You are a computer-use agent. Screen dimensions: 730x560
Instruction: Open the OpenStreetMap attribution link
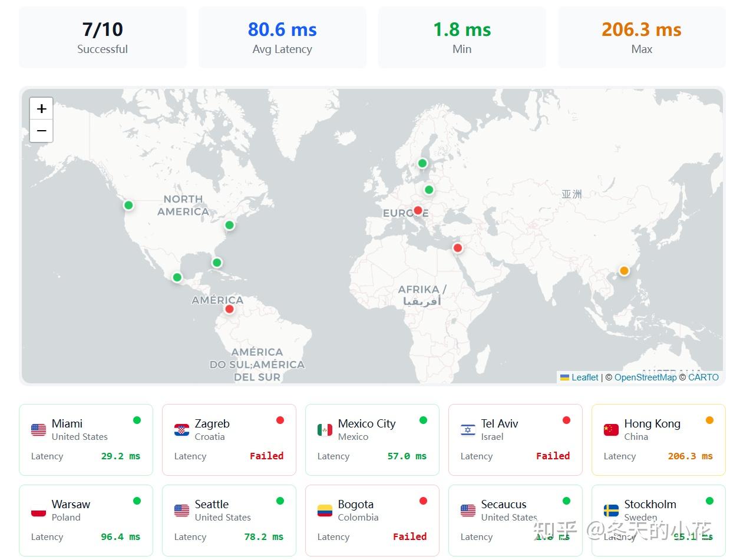coord(645,377)
